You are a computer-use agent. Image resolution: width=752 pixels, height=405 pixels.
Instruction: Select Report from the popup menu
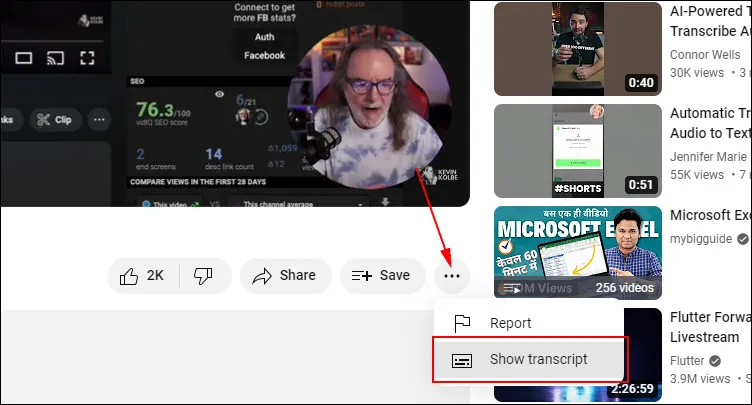(529, 323)
